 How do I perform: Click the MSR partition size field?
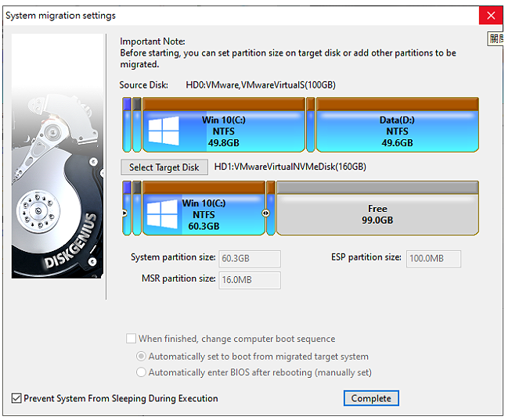click(250, 280)
